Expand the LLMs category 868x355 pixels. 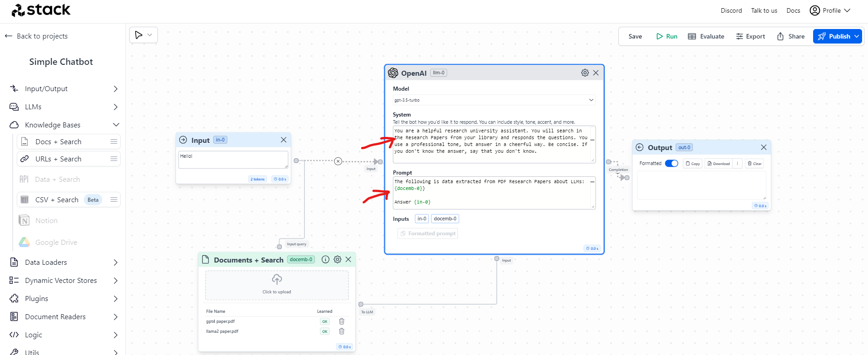coord(64,107)
